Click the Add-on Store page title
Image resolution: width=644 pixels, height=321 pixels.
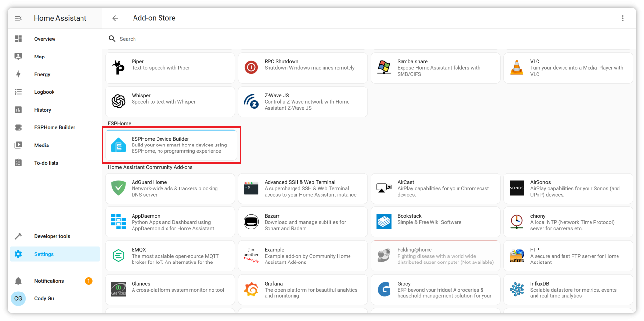[154, 18]
